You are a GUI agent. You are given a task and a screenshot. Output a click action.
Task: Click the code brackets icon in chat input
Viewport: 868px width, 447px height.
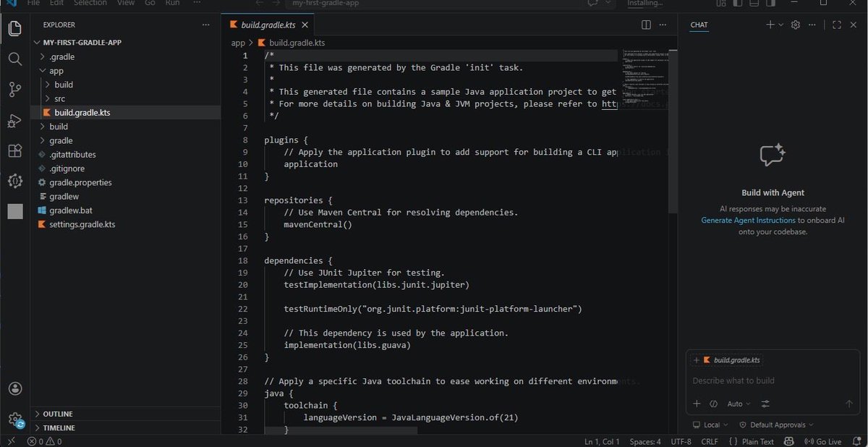pos(713,404)
